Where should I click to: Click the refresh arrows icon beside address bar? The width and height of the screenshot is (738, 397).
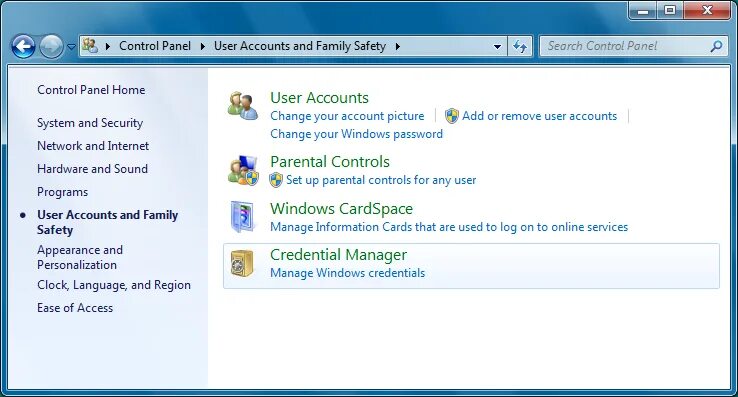520,46
